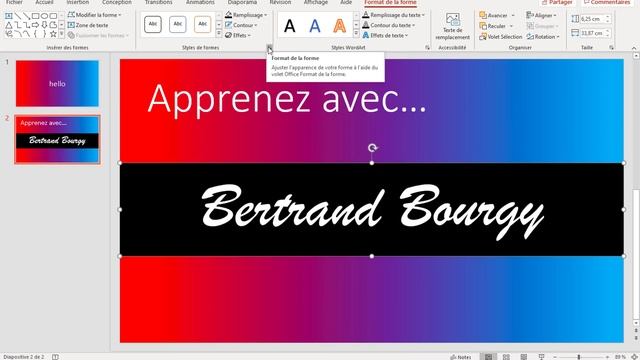Open Taille dialog launcher
640x360 pixels.
[611, 48]
